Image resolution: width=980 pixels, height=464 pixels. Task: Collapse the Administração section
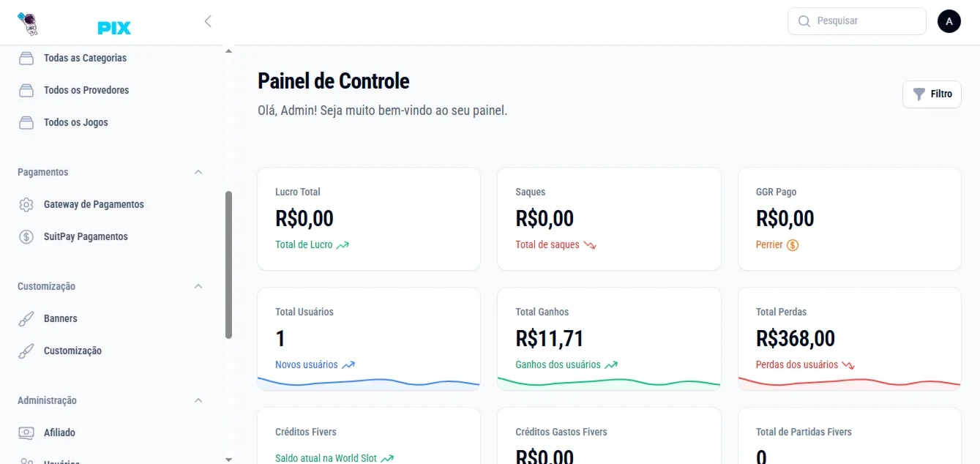[x=198, y=400]
